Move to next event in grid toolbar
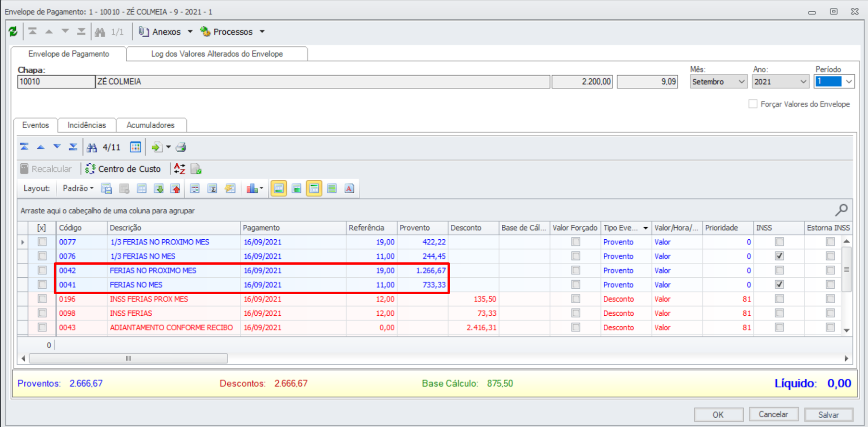 [x=57, y=147]
